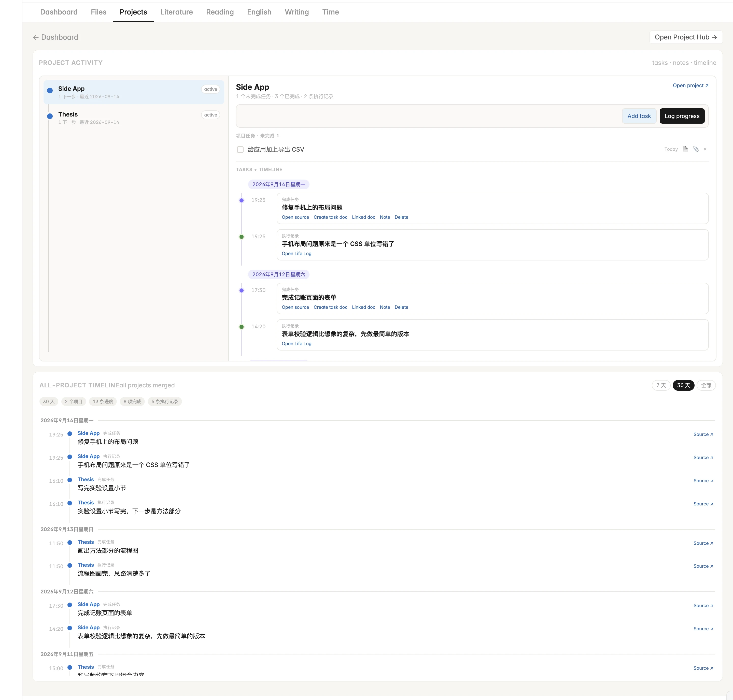Remove the 给应用加上导出 CSV task with the ×
This screenshot has width=733, height=700.
705,149
